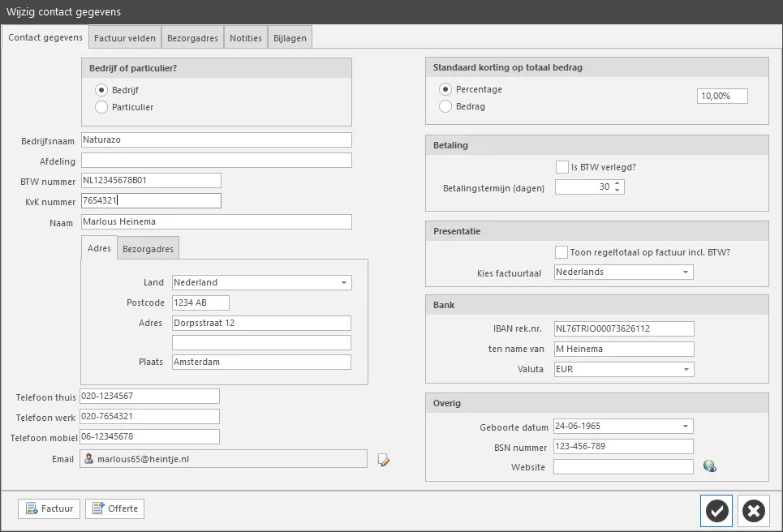This screenshot has height=532, width=783.
Task: Edit the Naam field Marlous Heinema
Action: click(217, 221)
